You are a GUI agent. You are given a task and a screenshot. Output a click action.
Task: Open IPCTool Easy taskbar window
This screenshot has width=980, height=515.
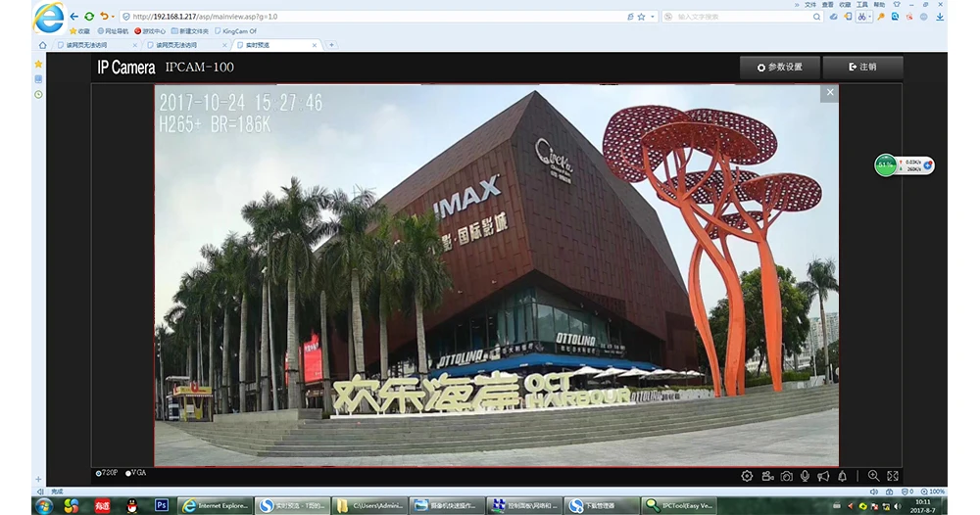pos(679,506)
